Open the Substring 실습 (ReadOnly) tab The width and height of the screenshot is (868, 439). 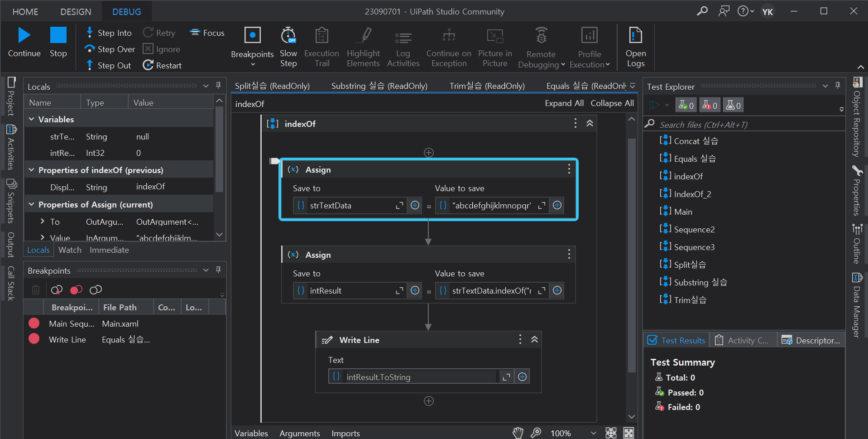pyautogui.click(x=379, y=86)
